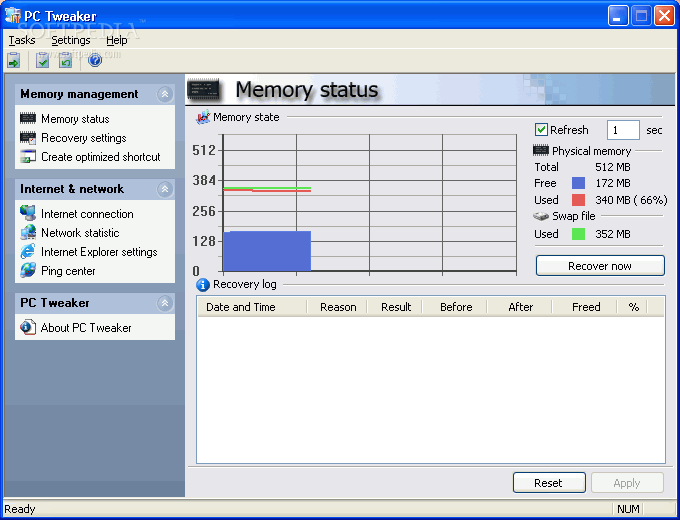Click the Network statistic icon
The image size is (680, 520).
(x=28, y=232)
